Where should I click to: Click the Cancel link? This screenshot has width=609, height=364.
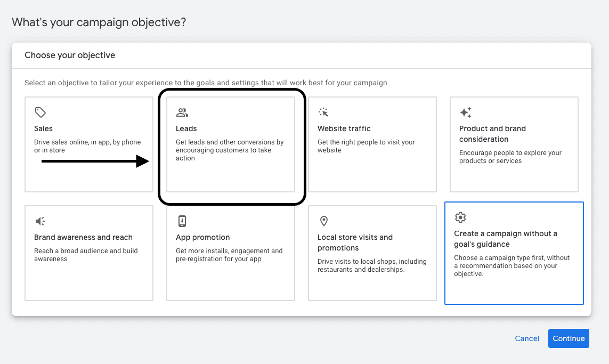click(527, 338)
